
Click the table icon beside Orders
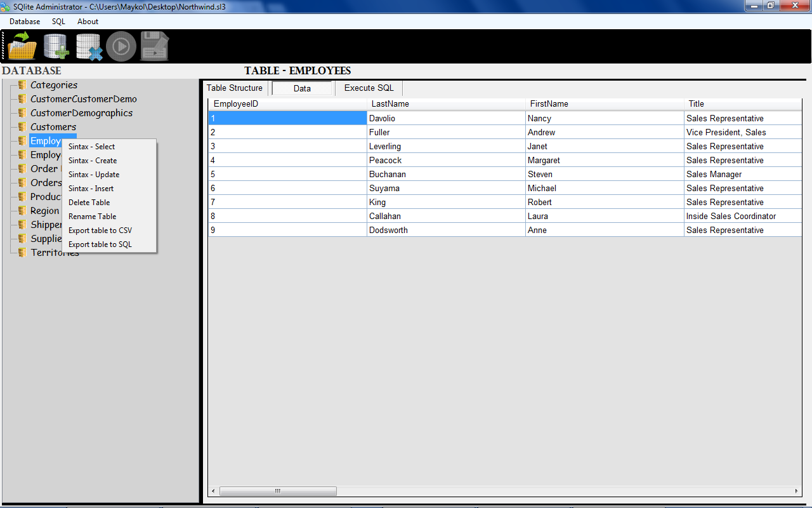20,182
